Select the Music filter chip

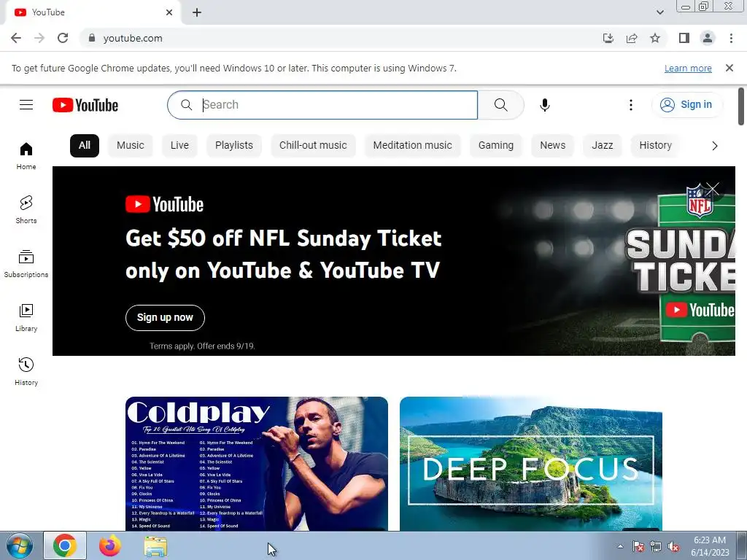130,146
